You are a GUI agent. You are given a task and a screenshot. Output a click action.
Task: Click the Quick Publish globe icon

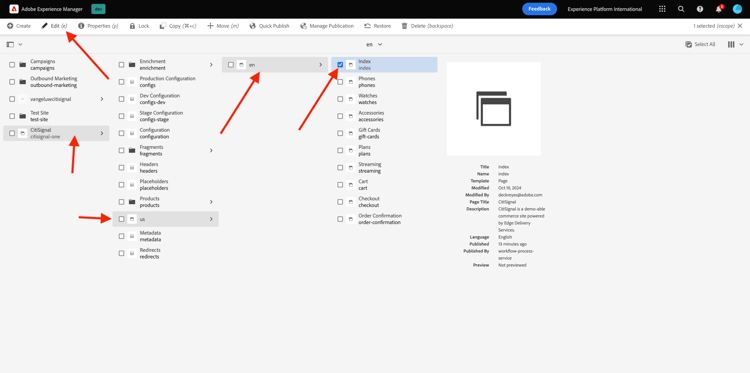(253, 26)
